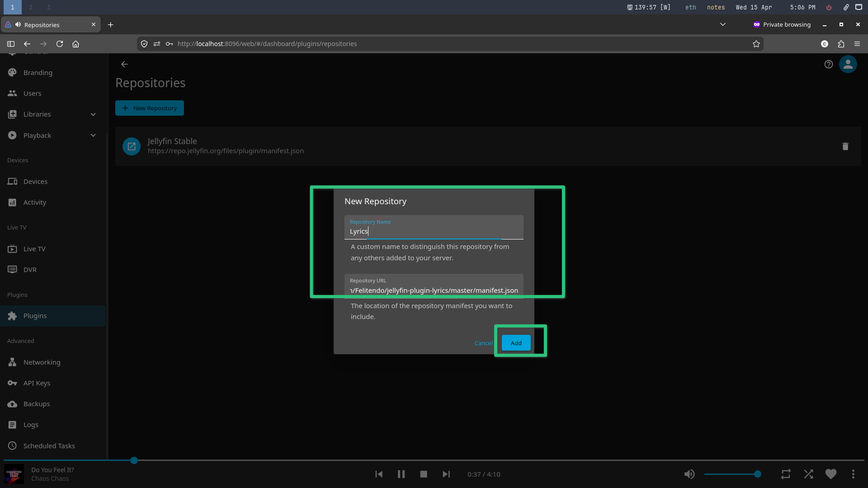The width and height of the screenshot is (868, 488).
Task: Open Do You Feel It? song title
Action: coord(52,470)
